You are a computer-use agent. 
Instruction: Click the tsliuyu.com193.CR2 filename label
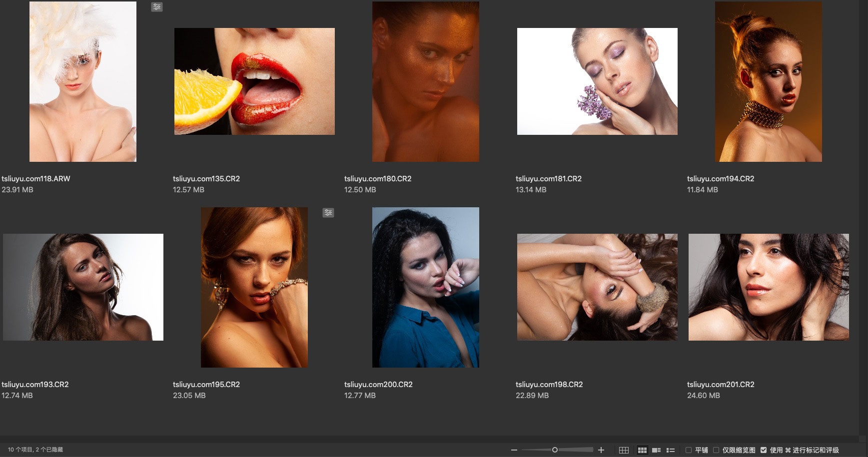tap(35, 385)
